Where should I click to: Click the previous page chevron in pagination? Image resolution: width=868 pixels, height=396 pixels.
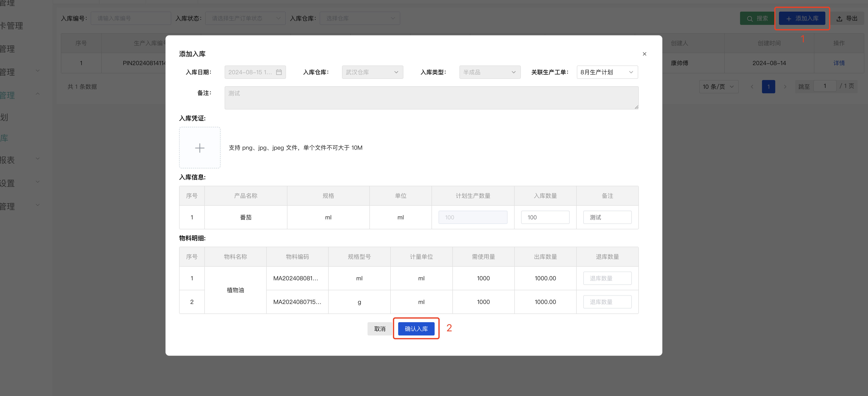tap(752, 87)
